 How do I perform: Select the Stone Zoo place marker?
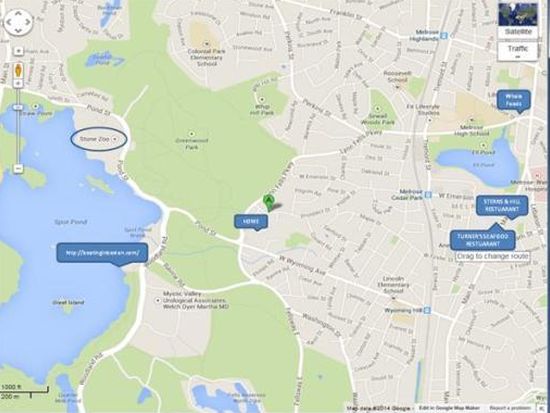(x=116, y=139)
